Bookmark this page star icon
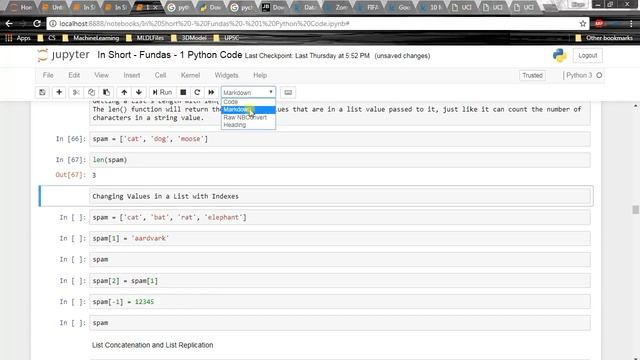 [583, 24]
